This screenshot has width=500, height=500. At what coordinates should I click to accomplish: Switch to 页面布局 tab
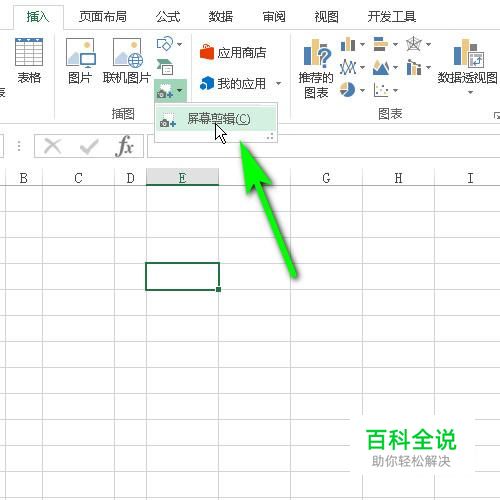click(x=103, y=17)
